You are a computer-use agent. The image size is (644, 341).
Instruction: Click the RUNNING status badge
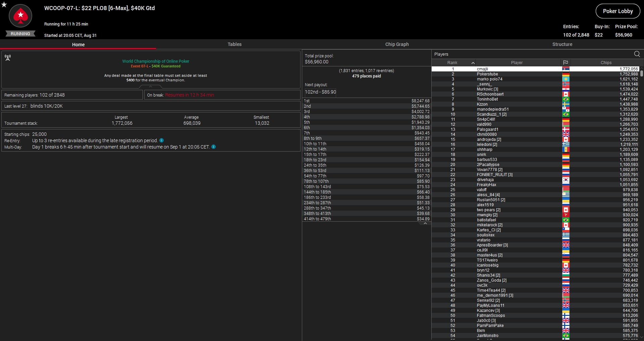pyautogui.click(x=20, y=34)
